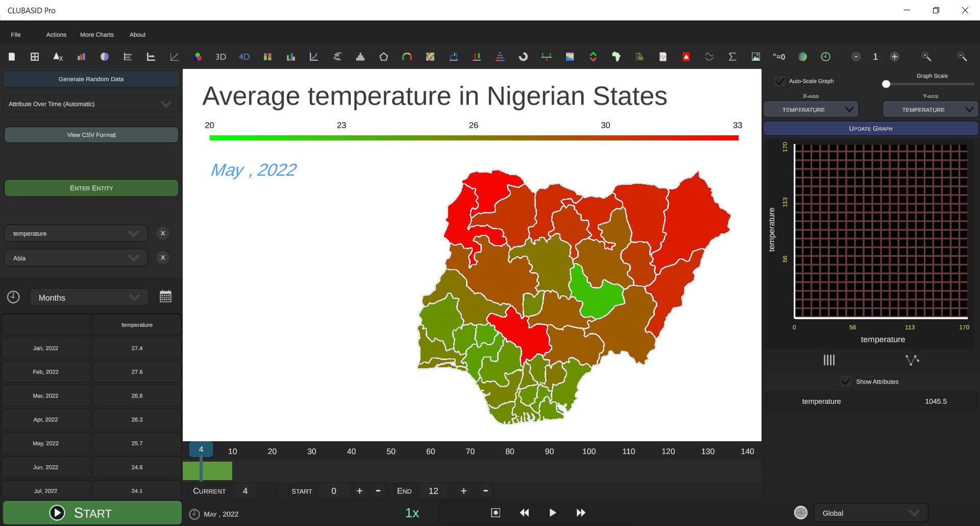Click the green clock icon in toolbar

click(x=825, y=57)
